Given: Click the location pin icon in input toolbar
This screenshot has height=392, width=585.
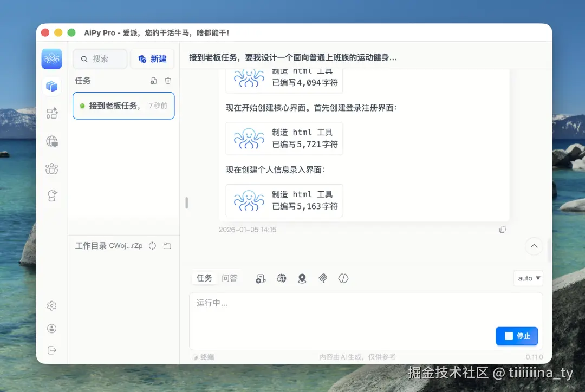Looking at the screenshot, I should pyautogui.click(x=302, y=278).
